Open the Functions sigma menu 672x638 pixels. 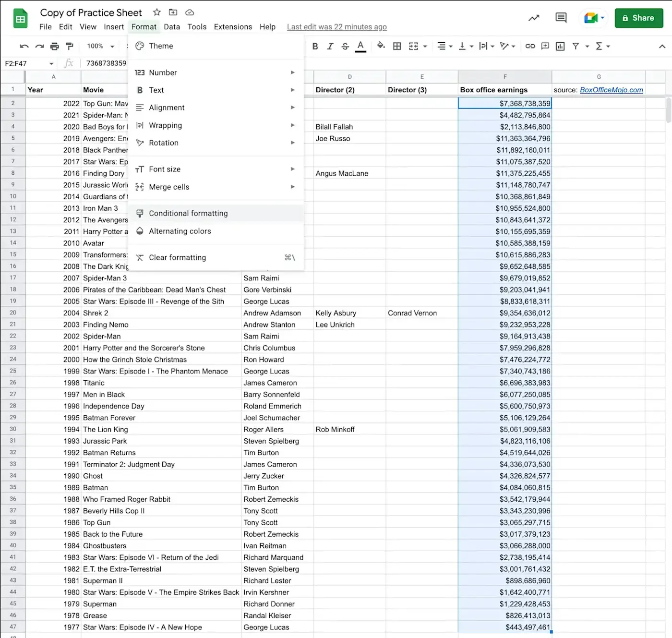(x=602, y=46)
